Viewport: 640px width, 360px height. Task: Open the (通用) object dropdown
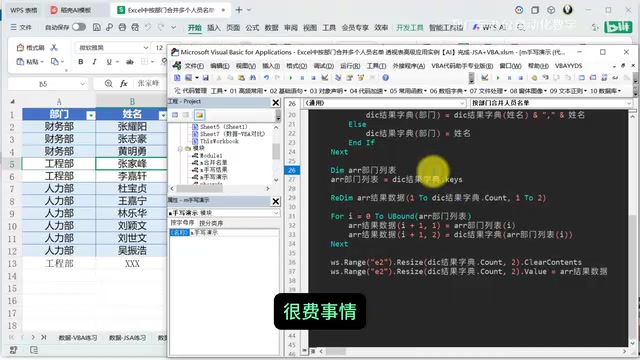462,103
